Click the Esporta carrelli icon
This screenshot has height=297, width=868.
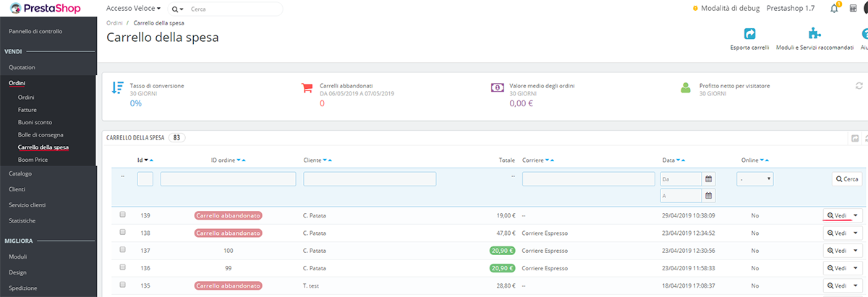[749, 34]
